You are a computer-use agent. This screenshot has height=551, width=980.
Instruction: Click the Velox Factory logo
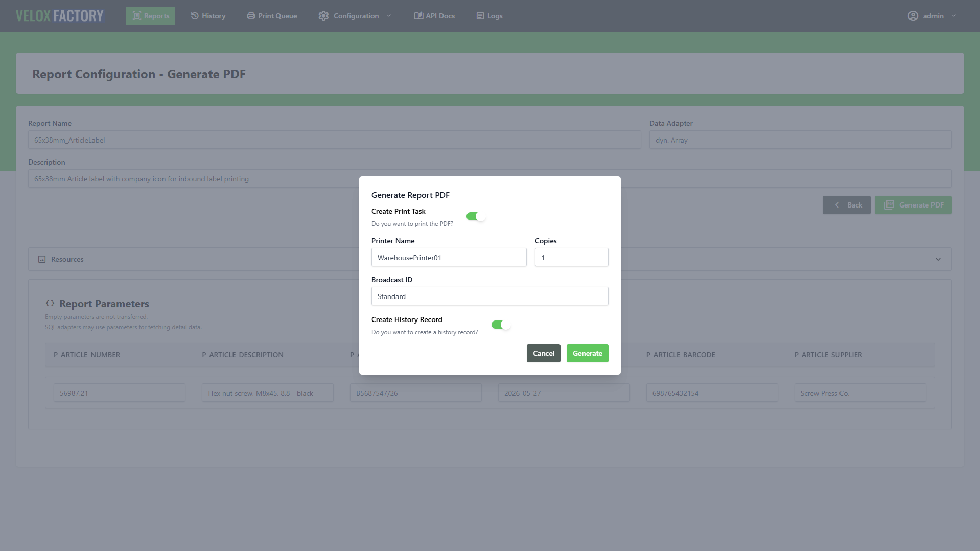pyautogui.click(x=59, y=16)
